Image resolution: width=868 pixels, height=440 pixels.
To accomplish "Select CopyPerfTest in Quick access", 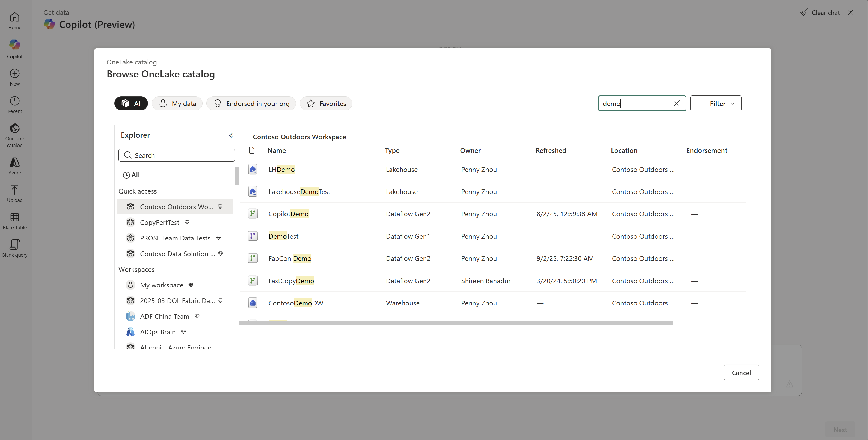I will 160,222.
